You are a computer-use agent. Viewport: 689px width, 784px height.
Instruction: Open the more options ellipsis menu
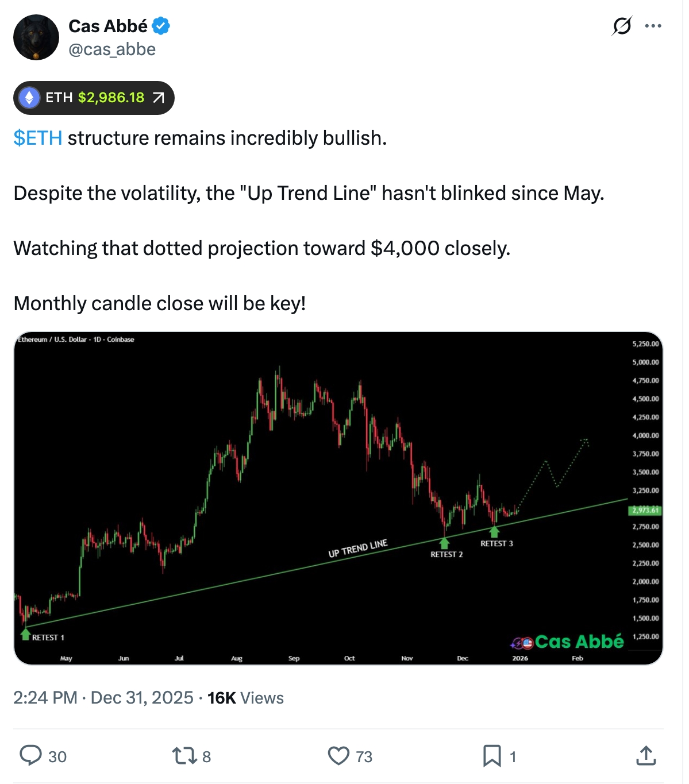pos(653,26)
